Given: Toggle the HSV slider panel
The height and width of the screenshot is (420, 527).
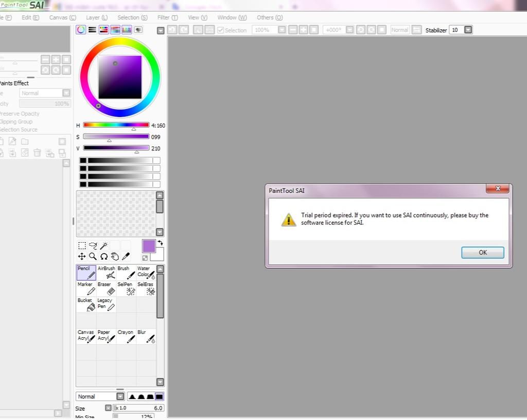Looking at the screenshot, I should [x=103, y=30].
